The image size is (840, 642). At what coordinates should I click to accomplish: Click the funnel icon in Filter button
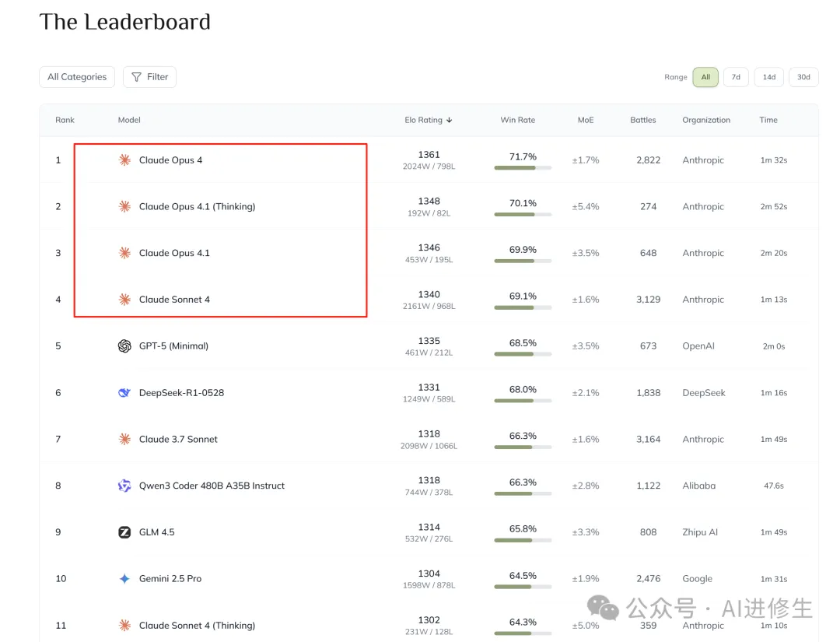(x=137, y=77)
